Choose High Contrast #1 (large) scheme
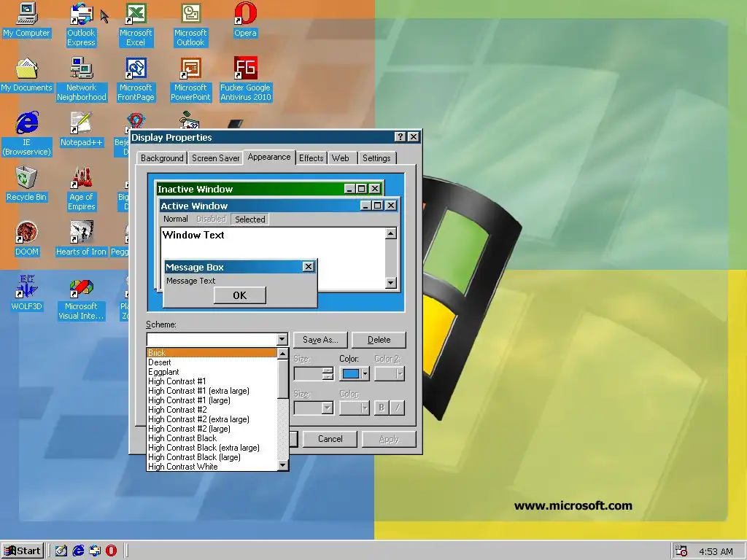This screenshot has height=560, width=747. [x=212, y=400]
